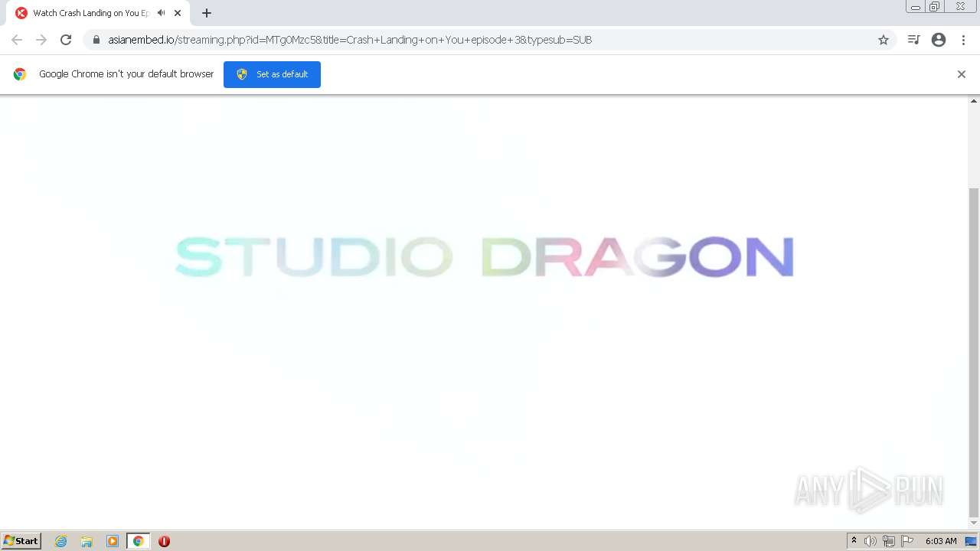Go back to the previous page

pyautogui.click(x=17, y=40)
